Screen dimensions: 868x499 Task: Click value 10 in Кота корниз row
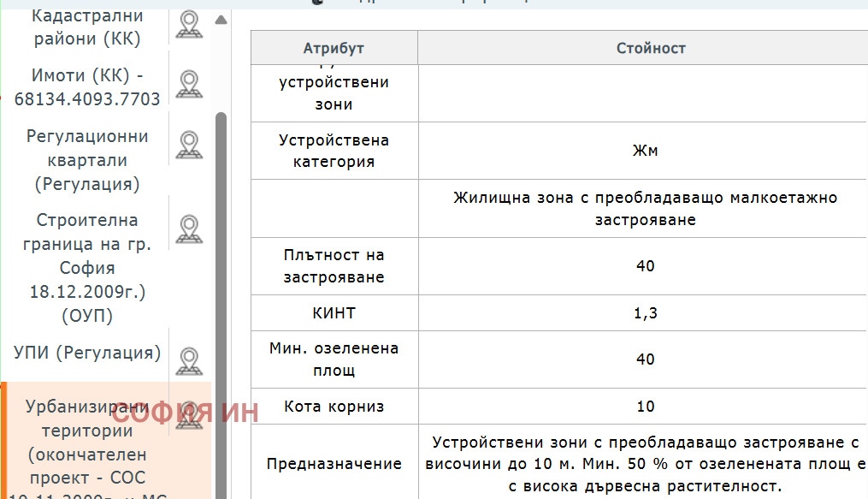(x=645, y=407)
